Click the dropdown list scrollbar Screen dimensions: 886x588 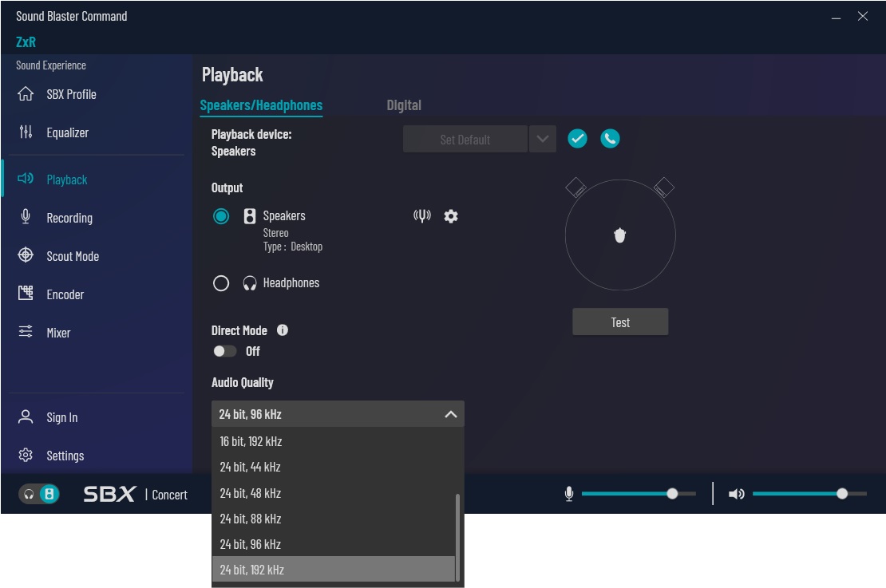pos(457,536)
